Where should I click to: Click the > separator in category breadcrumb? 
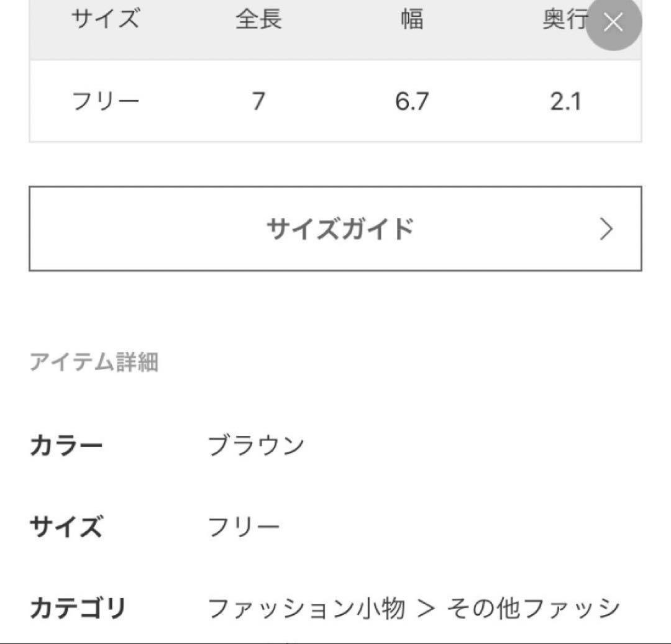tap(426, 609)
